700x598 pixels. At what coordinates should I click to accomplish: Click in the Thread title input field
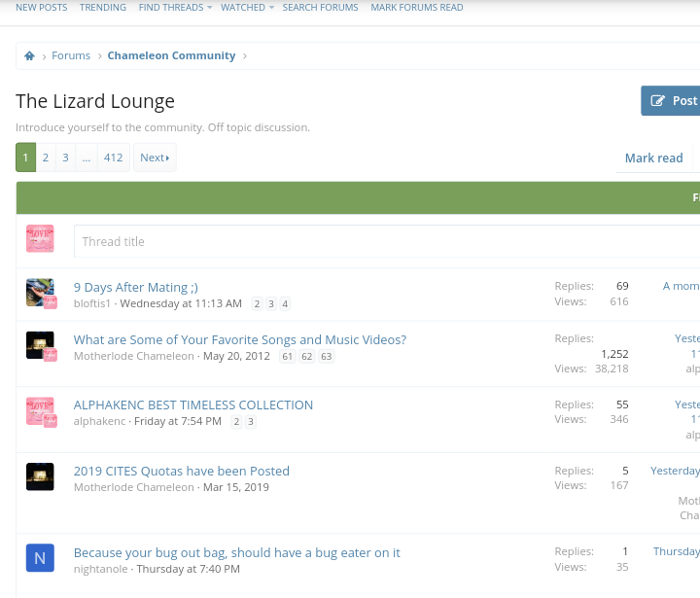pyautogui.click(x=384, y=241)
